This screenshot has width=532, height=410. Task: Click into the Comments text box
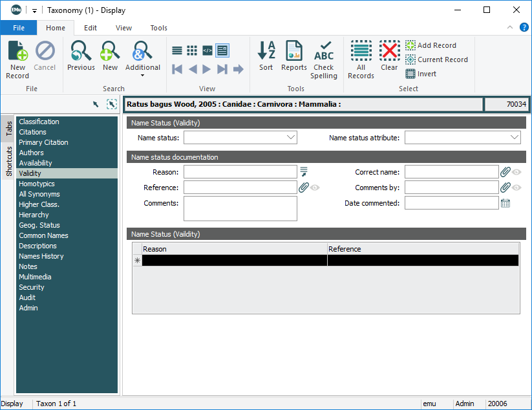[240, 208]
